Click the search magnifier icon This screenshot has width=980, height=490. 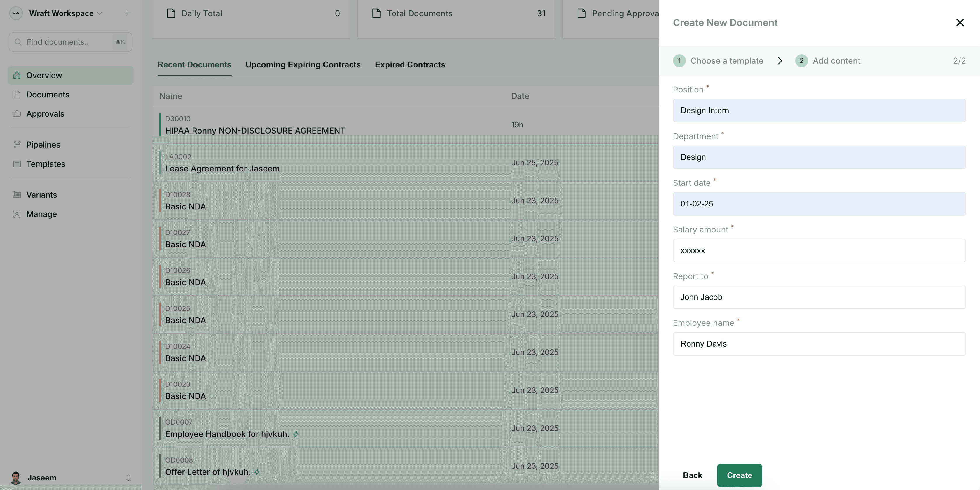click(x=18, y=42)
